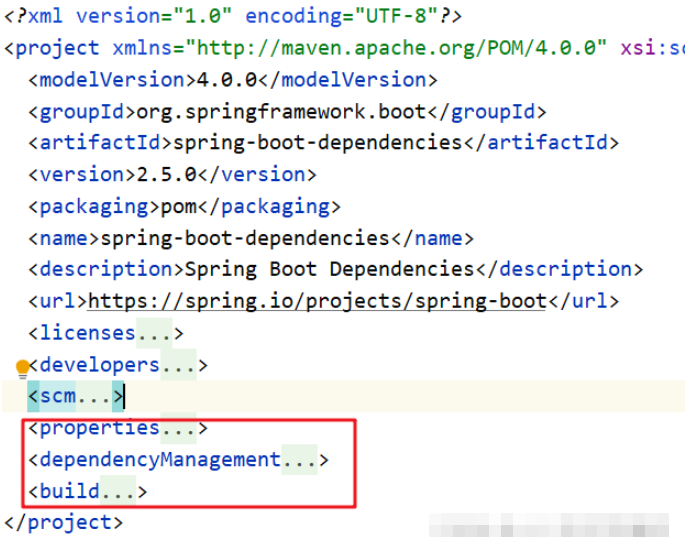Screen dimensions: 692x537
Task: Click the closing description tag
Action: [x=559, y=269]
